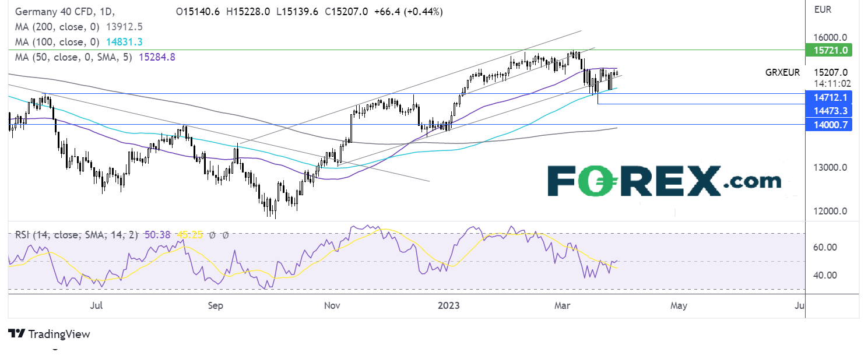Click the Sep label on time axis

coord(216,305)
